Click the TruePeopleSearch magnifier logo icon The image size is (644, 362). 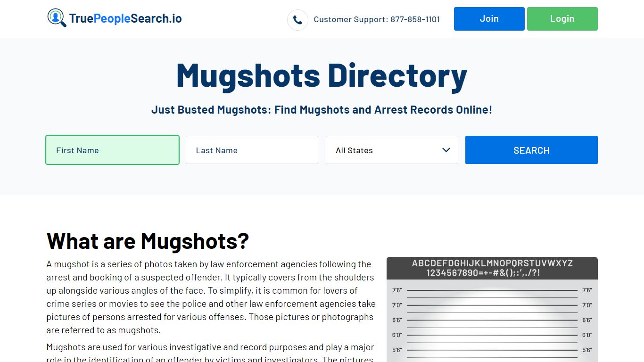coord(57,18)
